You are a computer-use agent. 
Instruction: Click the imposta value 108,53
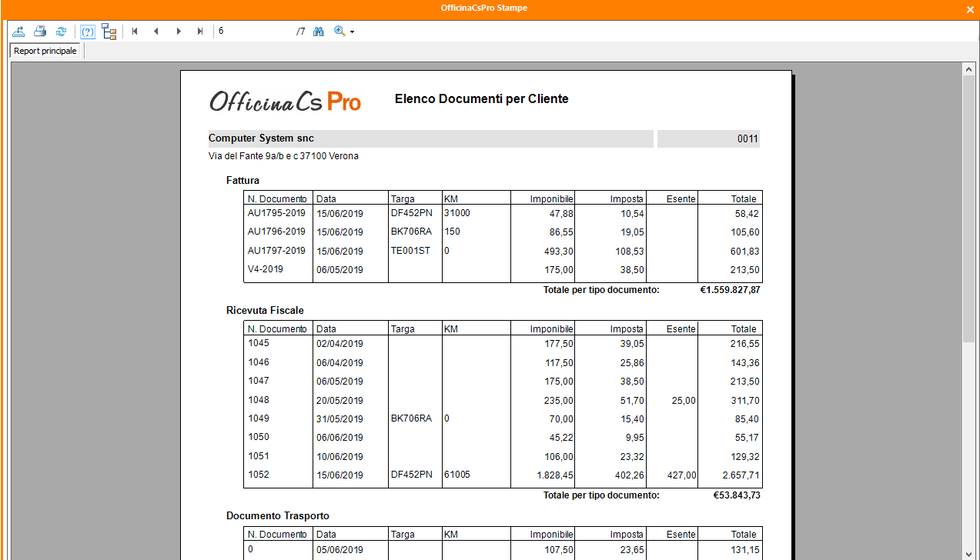click(x=628, y=251)
